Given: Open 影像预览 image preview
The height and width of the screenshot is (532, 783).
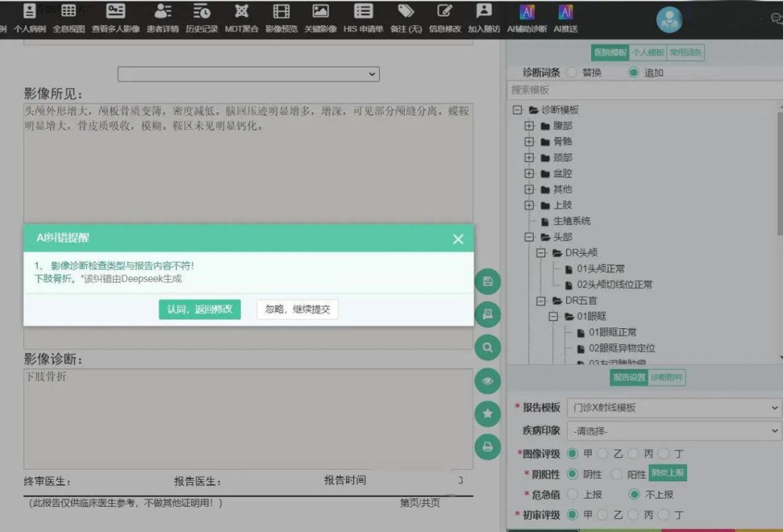Looking at the screenshot, I should (281, 17).
